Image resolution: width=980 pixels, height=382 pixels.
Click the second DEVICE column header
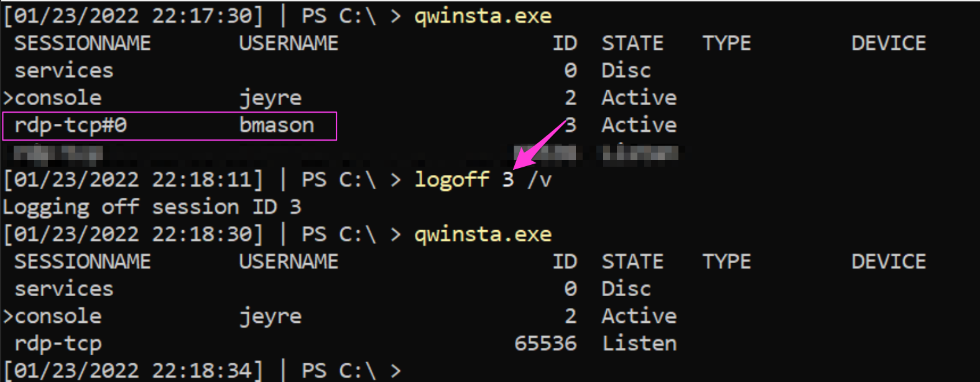(889, 261)
